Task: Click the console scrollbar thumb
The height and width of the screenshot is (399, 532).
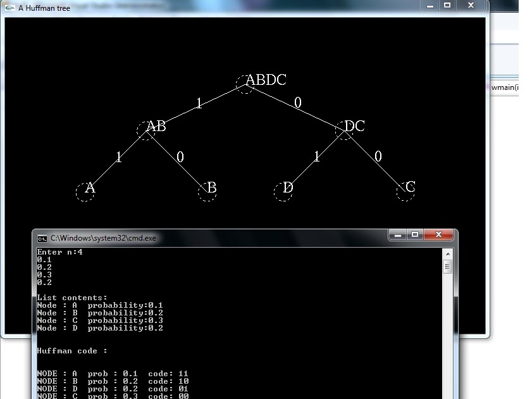Action: click(x=448, y=266)
